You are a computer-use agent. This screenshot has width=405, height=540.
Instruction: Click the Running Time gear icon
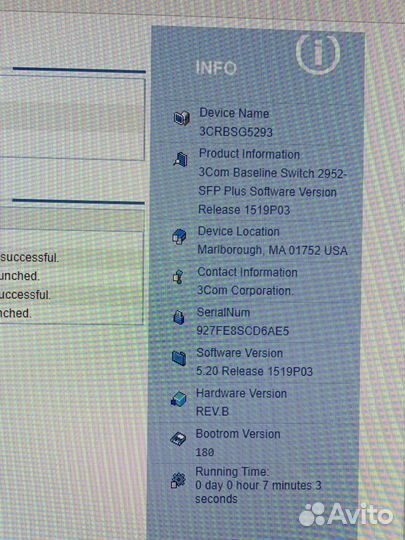(178, 480)
